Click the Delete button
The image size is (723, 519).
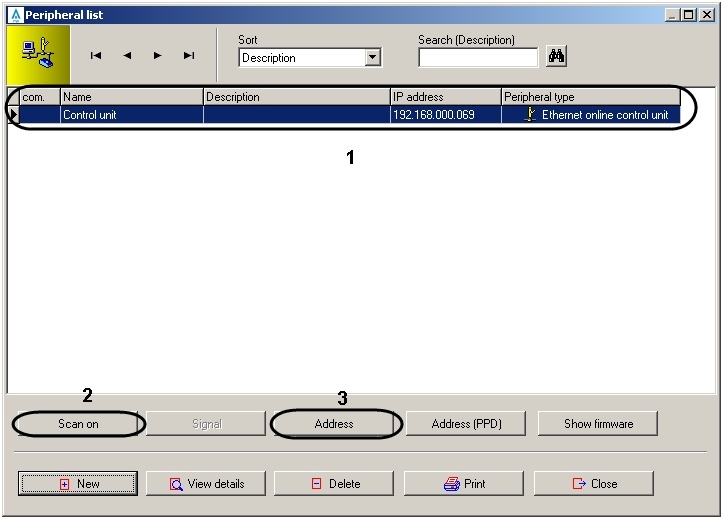334,484
